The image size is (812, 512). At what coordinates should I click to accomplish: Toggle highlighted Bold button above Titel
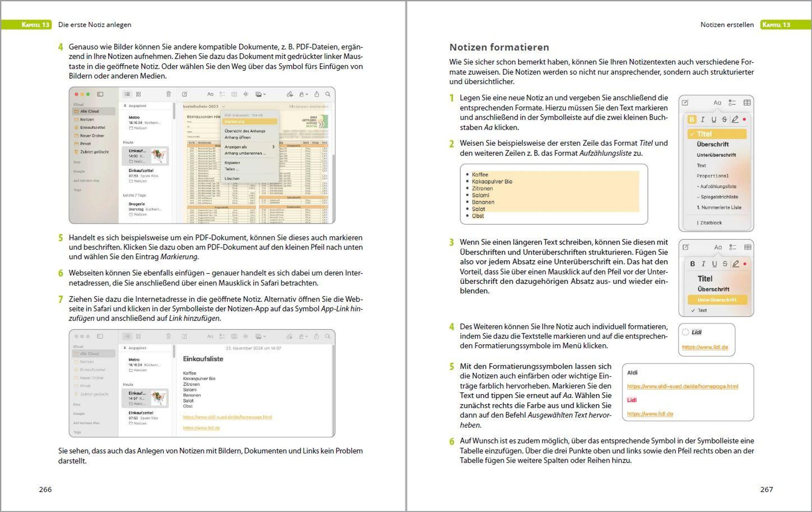pos(692,119)
